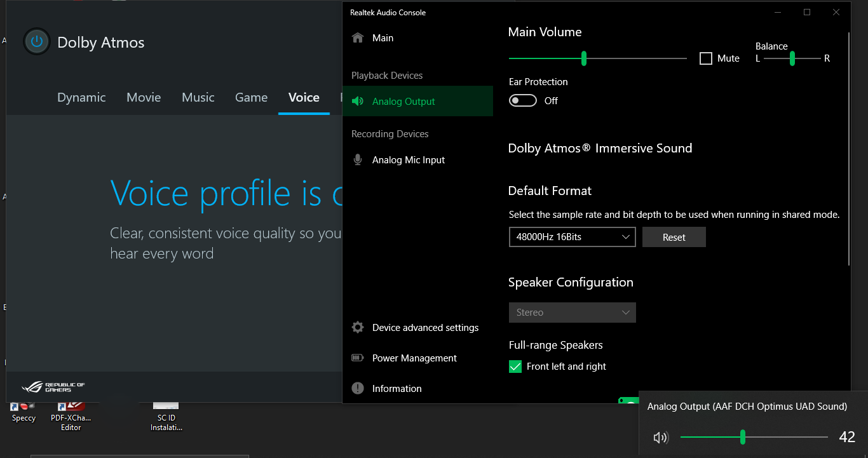Open the 48000Hz 16Bits format dropdown
Screen dimensions: 868x458
pyautogui.click(x=572, y=237)
